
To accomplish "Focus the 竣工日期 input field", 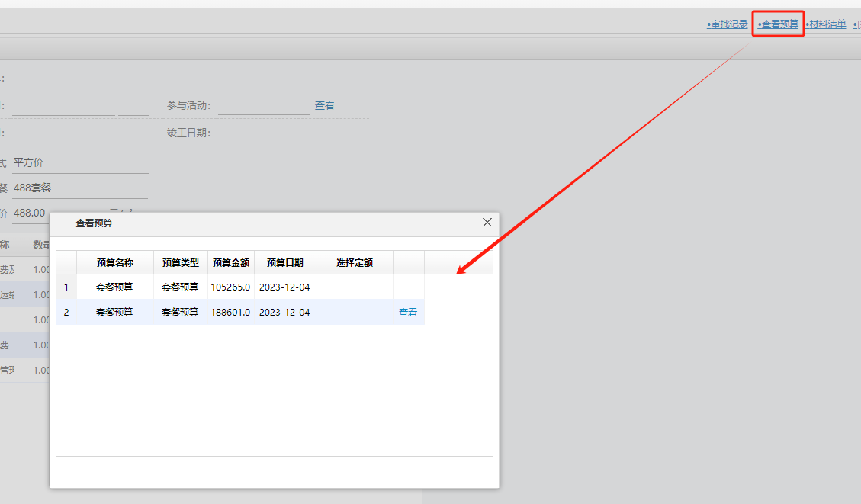I will pos(285,133).
